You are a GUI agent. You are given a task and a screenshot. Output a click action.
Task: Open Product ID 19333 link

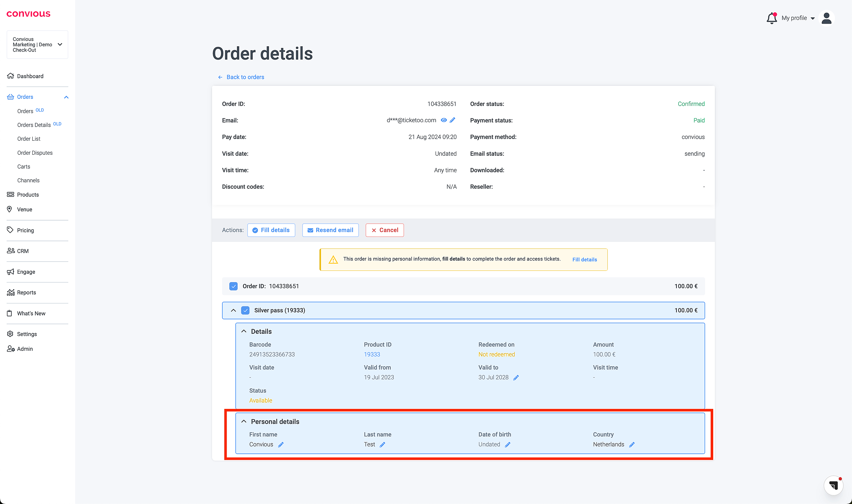click(372, 355)
